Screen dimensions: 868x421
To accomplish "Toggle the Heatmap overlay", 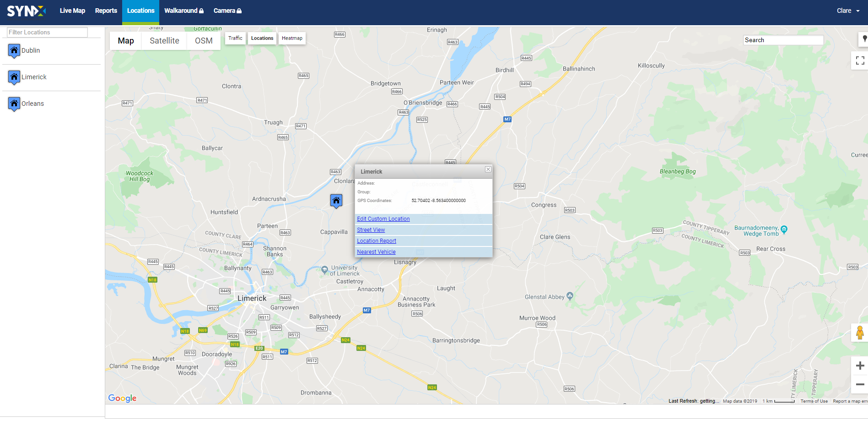I will pos(292,38).
